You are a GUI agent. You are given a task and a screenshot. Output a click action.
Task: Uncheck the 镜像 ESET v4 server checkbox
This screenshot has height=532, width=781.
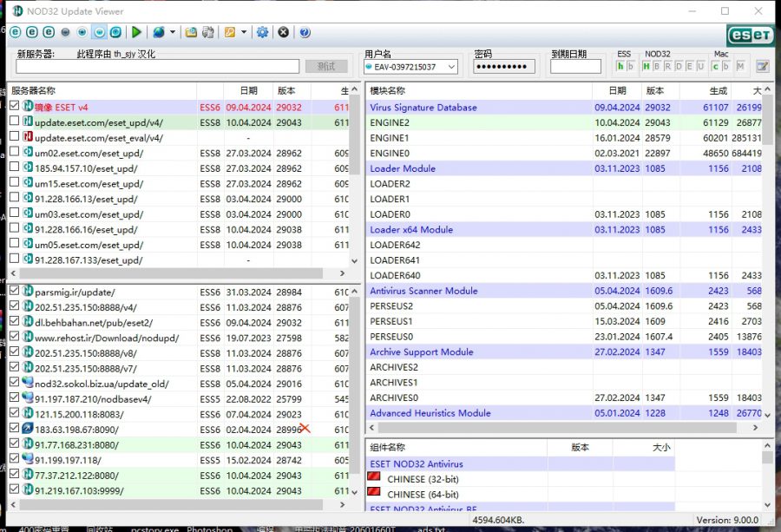(14, 106)
